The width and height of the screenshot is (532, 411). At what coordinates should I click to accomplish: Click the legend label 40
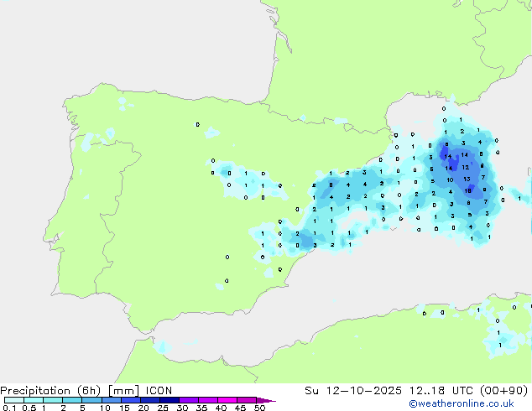221,408
